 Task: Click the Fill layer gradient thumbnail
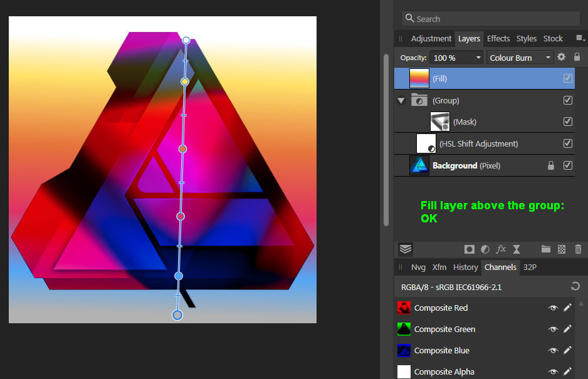click(419, 78)
